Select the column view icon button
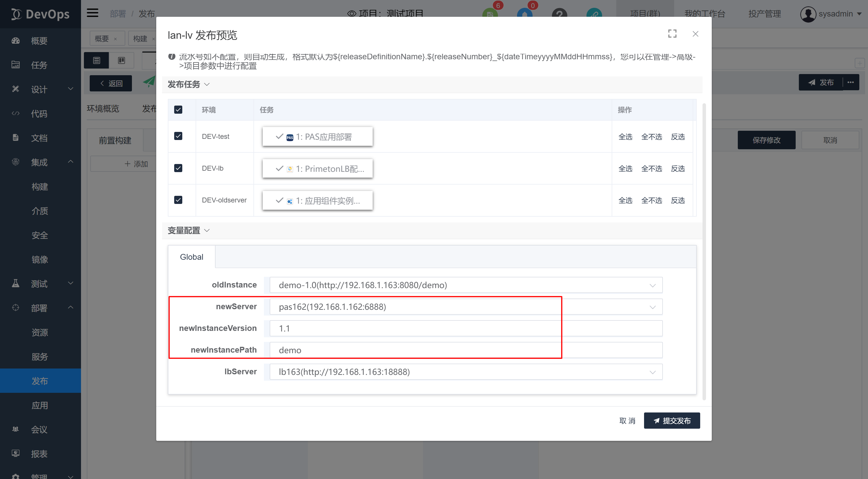This screenshot has width=868, height=479. pyautogui.click(x=121, y=60)
